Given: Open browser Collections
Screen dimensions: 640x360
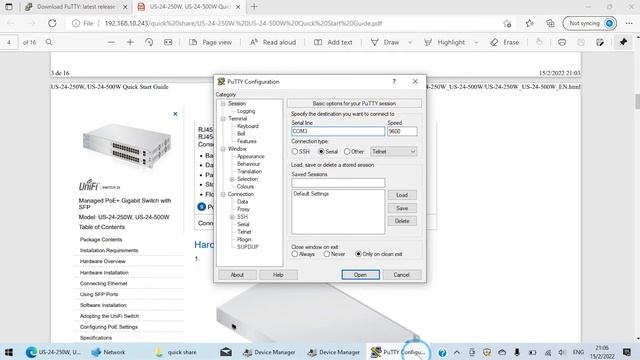Looking at the screenshot, I should click(550, 23).
